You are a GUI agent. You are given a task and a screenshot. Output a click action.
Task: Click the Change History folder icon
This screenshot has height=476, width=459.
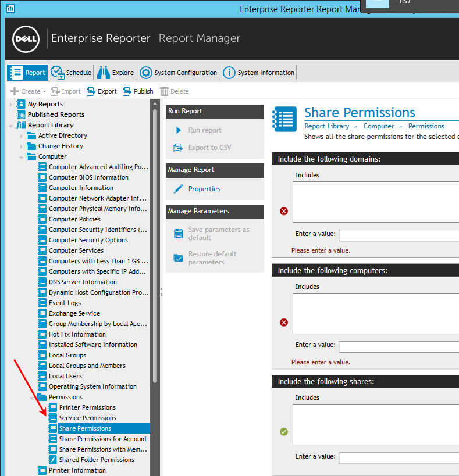click(31, 146)
